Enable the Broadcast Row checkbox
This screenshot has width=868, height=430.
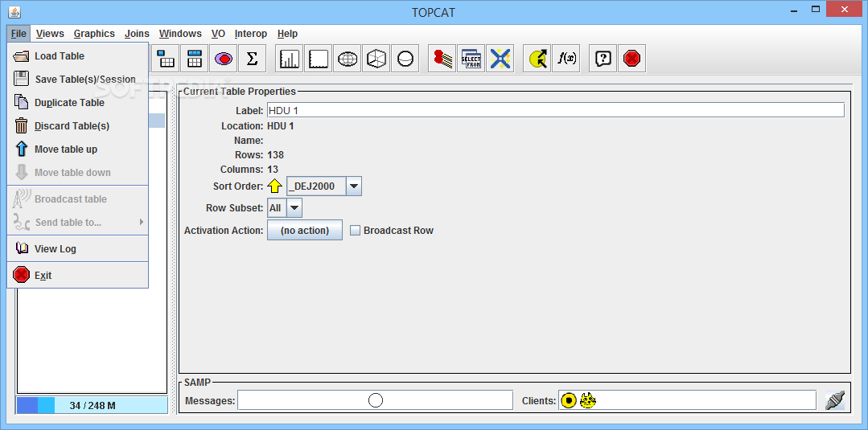tap(356, 230)
